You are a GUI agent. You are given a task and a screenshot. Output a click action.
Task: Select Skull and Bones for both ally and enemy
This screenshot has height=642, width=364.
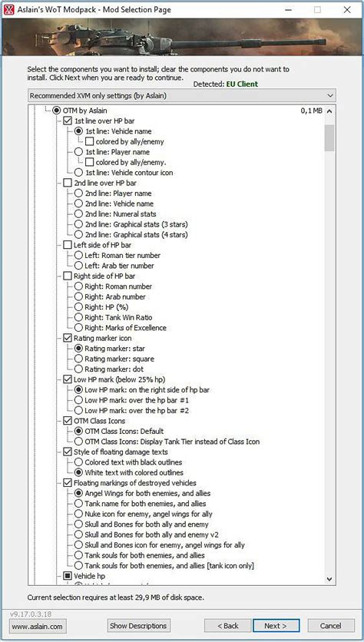coord(78,525)
